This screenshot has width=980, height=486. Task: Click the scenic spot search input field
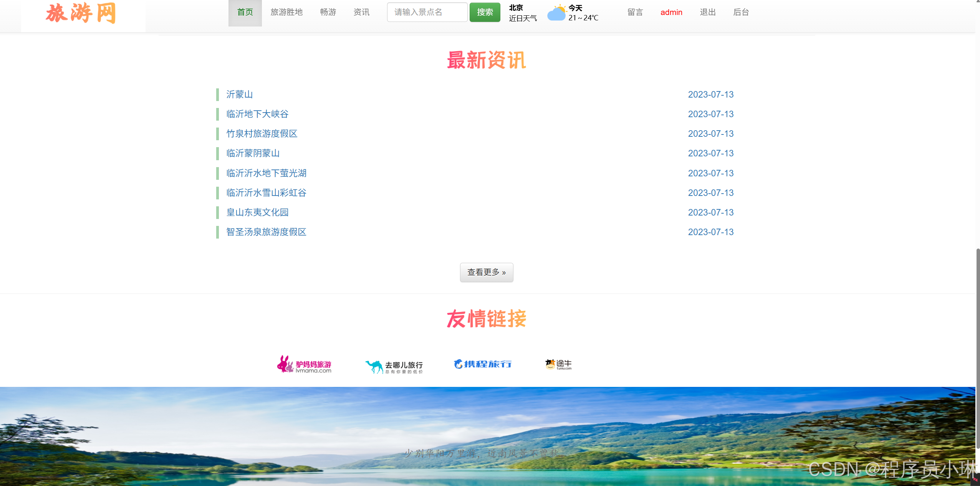pos(426,12)
